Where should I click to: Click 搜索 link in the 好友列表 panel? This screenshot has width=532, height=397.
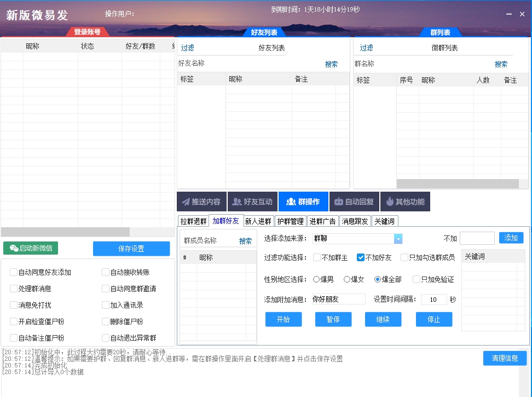point(331,64)
